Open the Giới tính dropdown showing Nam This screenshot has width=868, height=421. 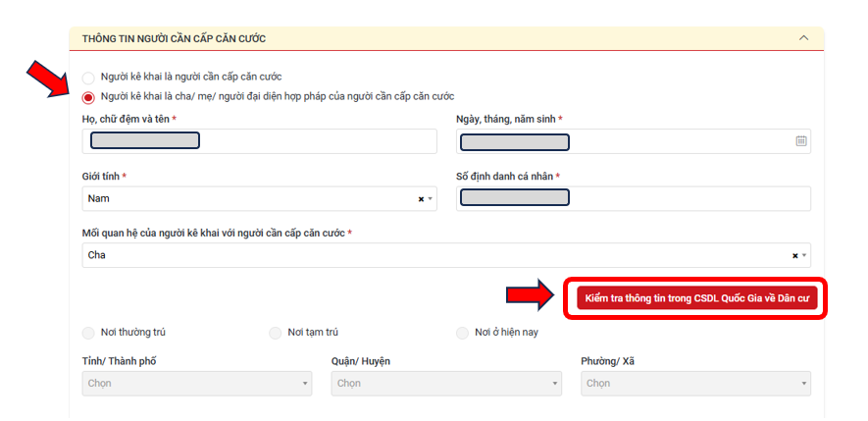coord(259,199)
